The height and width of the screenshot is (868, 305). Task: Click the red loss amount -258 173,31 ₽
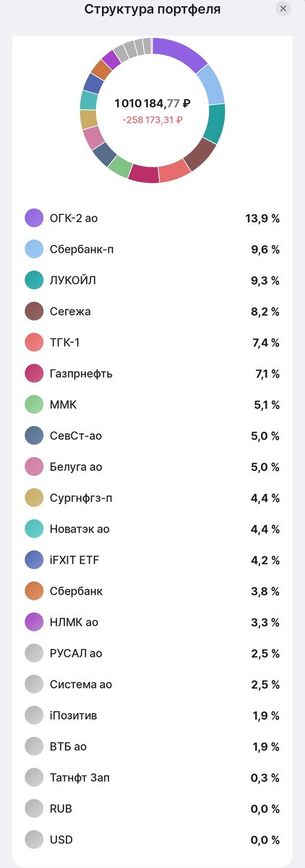click(152, 119)
